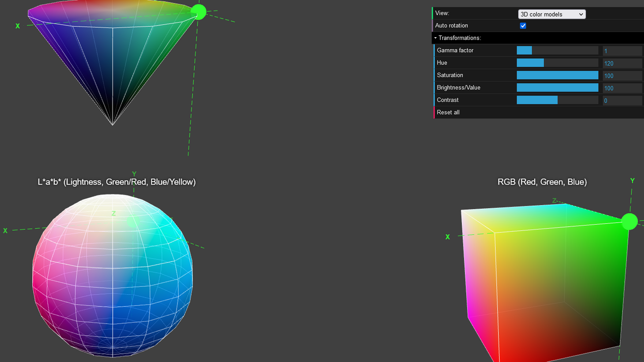Click the Hue slider bar
The width and height of the screenshot is (644, 362).
557,63
